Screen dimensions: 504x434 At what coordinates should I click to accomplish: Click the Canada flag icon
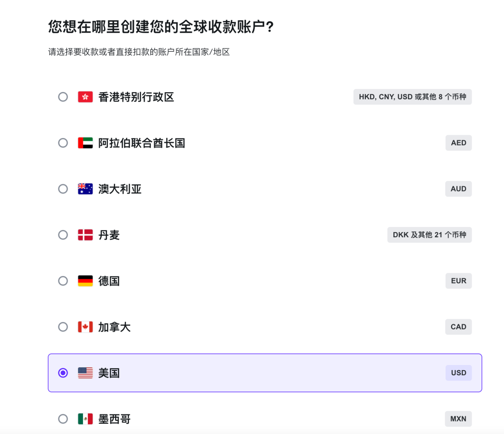[x=85, y=327]
